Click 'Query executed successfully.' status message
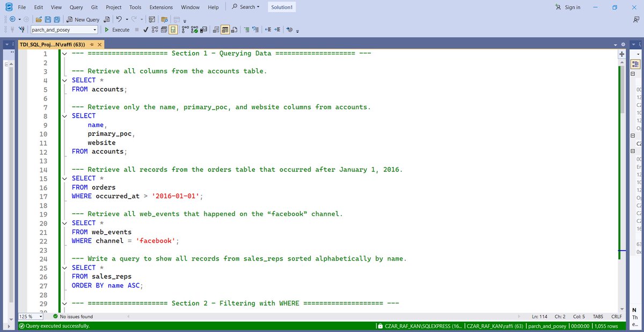 tap(57, 326)
